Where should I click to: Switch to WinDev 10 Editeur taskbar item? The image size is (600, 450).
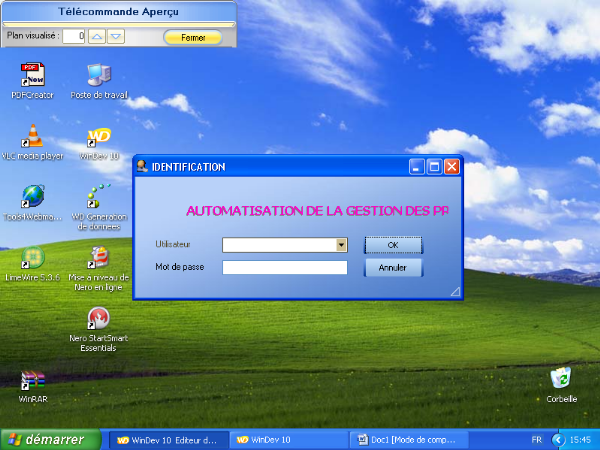point(169,440)
